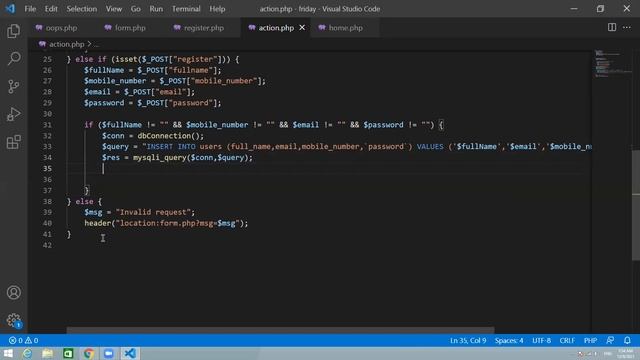Open the Terminal menu
Screen dimensions: 640x360
[x=186, y=9]
